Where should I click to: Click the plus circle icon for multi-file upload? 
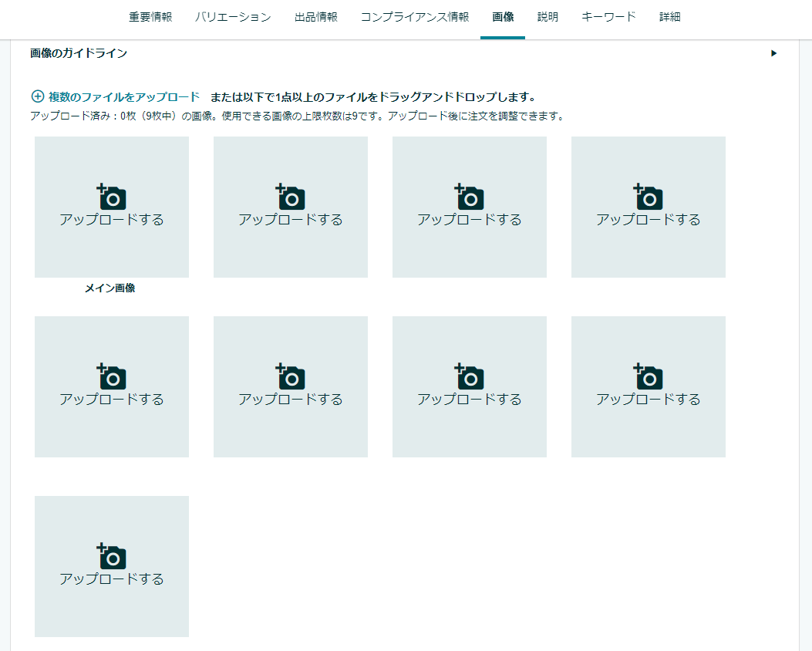[37, 96]
